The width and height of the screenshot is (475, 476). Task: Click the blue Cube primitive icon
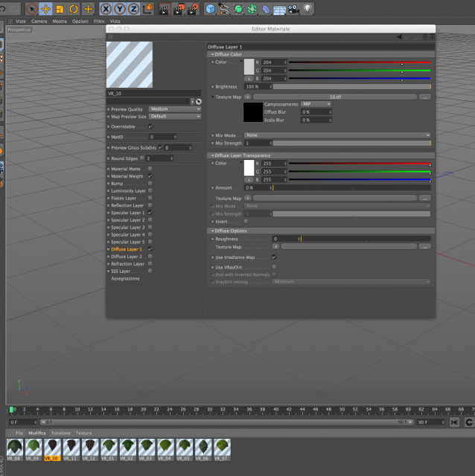[210, 9]
